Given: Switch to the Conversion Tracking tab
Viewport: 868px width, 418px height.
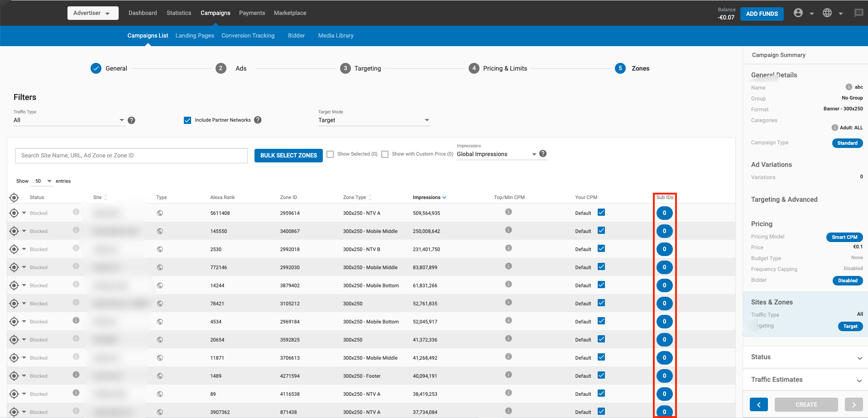Looking at the screenshot, I should coord(248,36).
